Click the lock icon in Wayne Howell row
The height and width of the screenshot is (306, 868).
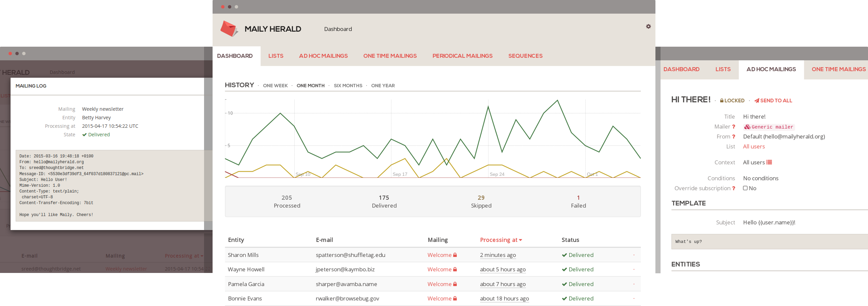pyautogui.click(x=455, y=269)
